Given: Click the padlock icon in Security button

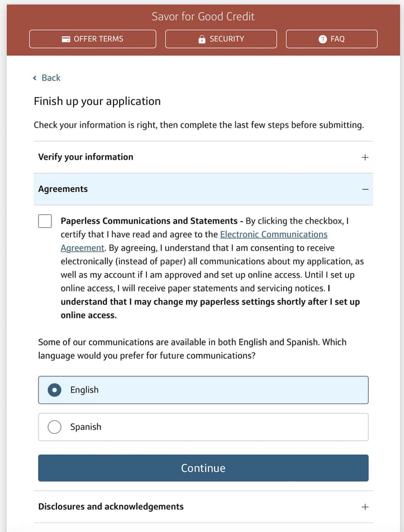Looking at the screenshot, I should (202, 39).
